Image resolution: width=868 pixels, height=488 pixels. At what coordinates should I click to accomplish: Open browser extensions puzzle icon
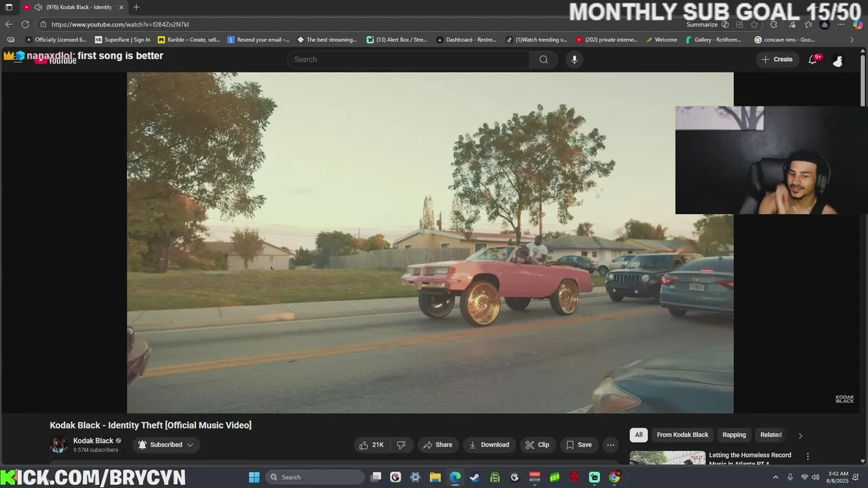click(x=774, y=24)
